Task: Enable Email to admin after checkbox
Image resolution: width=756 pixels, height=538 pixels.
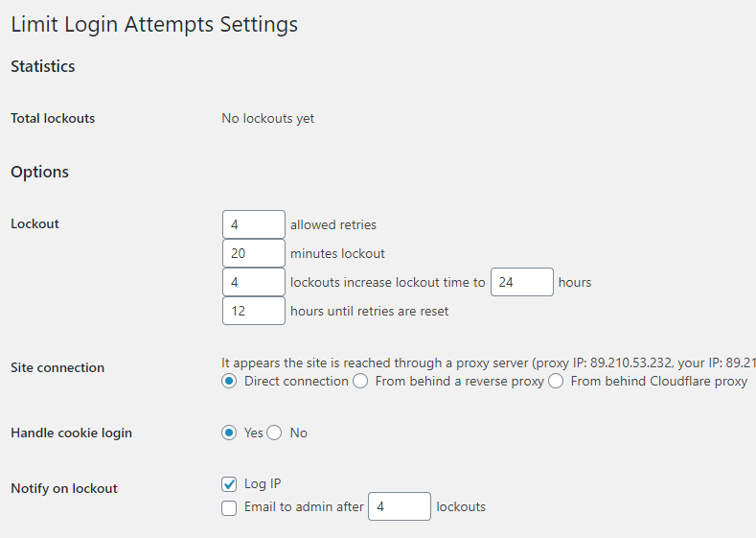Action: (229, 507)
